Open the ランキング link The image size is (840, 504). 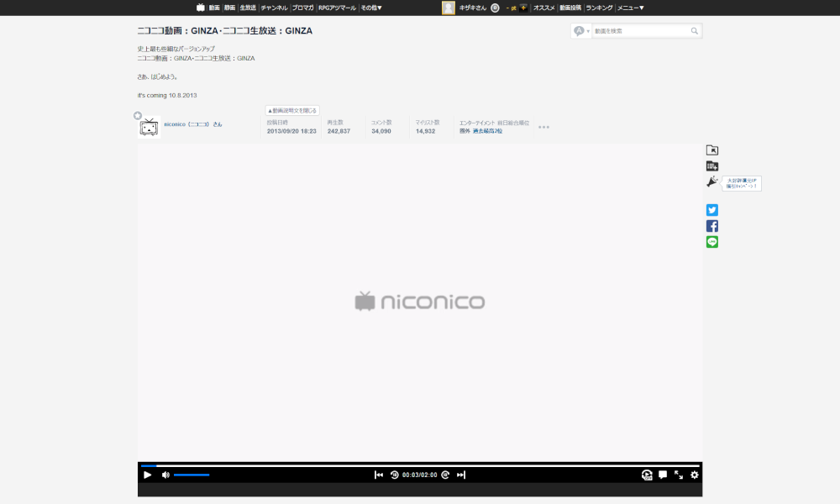599,8
